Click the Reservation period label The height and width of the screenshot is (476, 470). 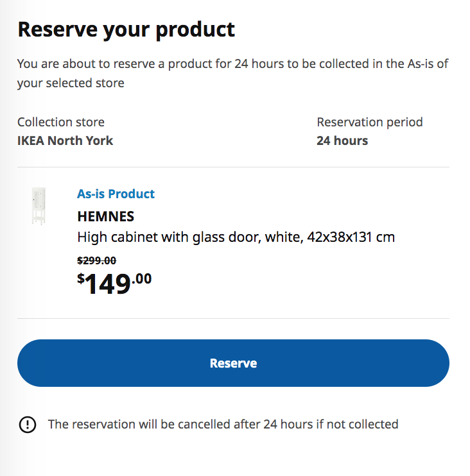click(369, 122)
